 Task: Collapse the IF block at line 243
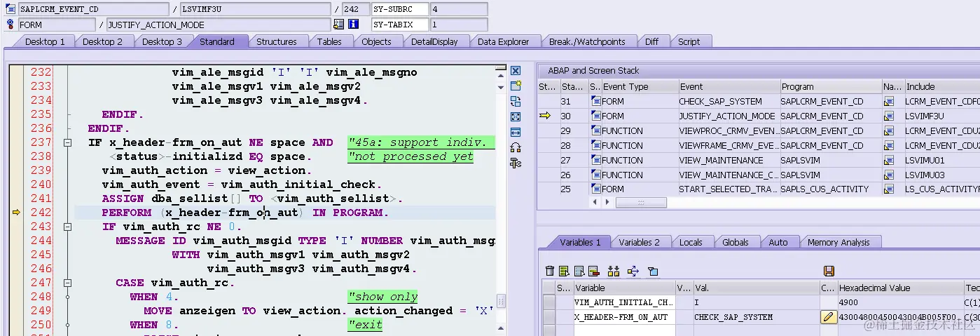[68, 227]
